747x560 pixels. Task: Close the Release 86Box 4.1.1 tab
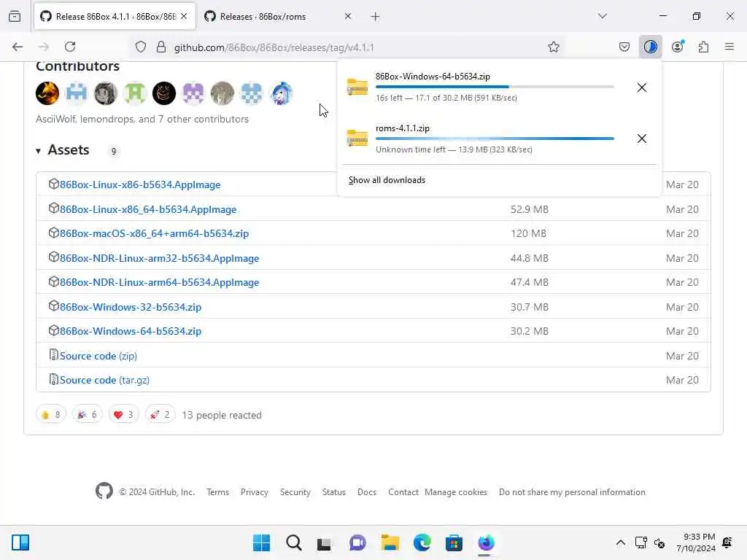click(184, 16)
